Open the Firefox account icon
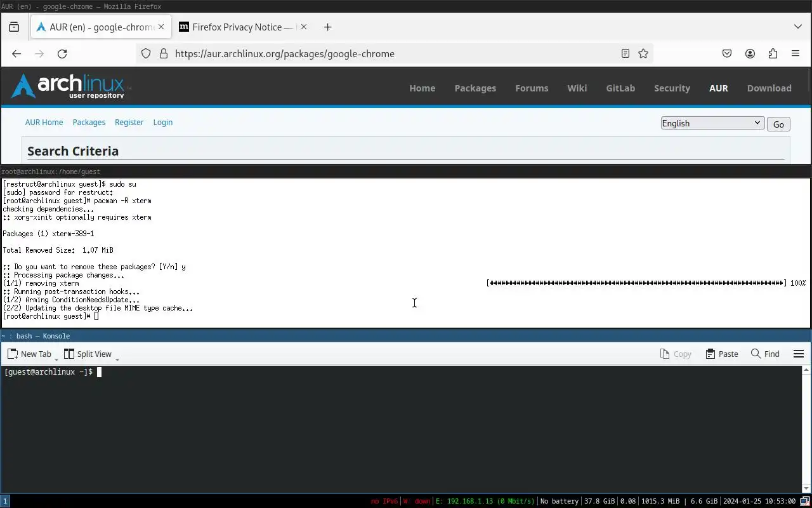The height and width of the screenshot is (508, 812). [x=750, y=53]
